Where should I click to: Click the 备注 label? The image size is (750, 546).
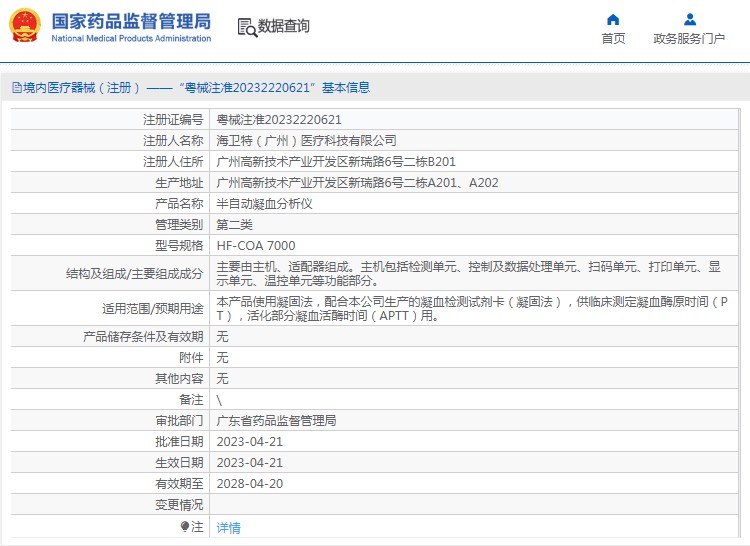click(191, 400)
